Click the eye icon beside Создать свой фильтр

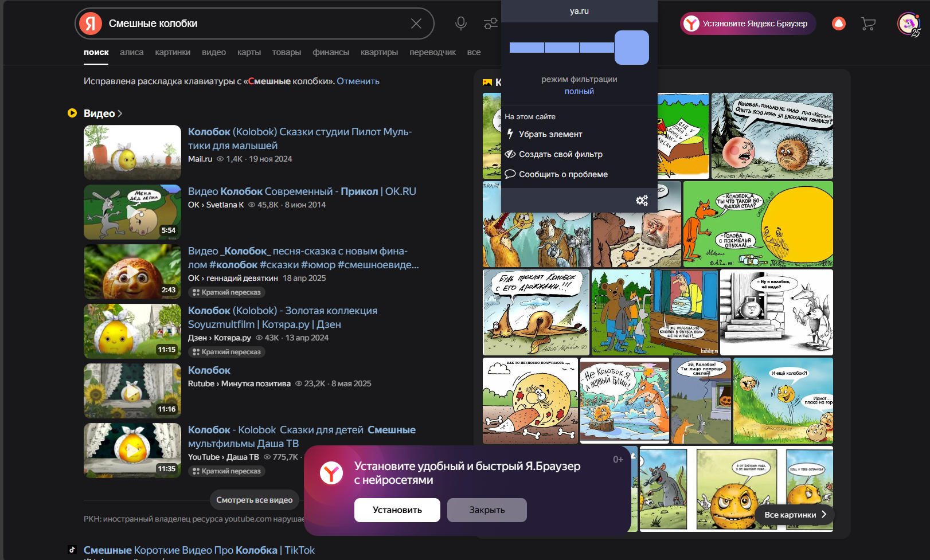pyautogui.click(x=510, y=154)
